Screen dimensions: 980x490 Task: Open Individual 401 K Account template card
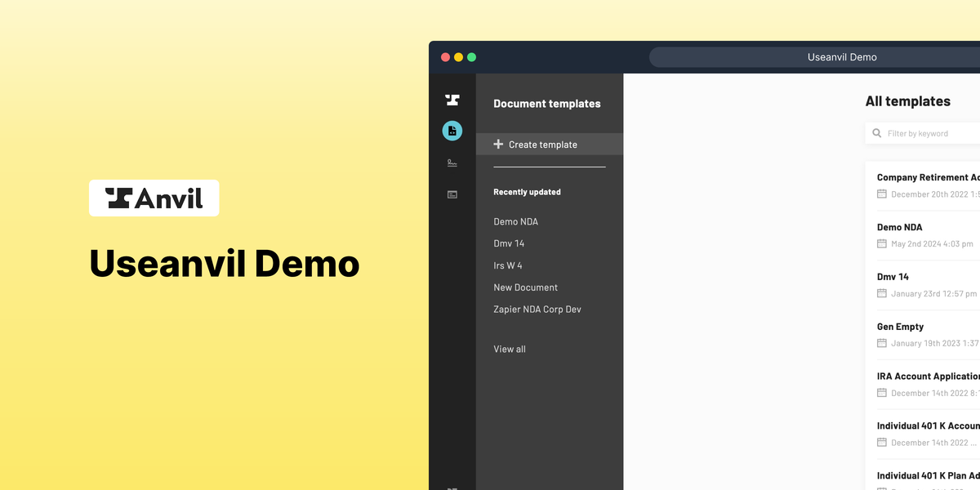[923, 434]
